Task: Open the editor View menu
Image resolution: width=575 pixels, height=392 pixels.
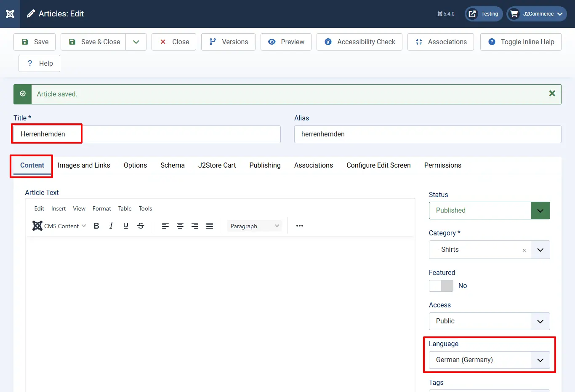Action: [x=79, y=208]
